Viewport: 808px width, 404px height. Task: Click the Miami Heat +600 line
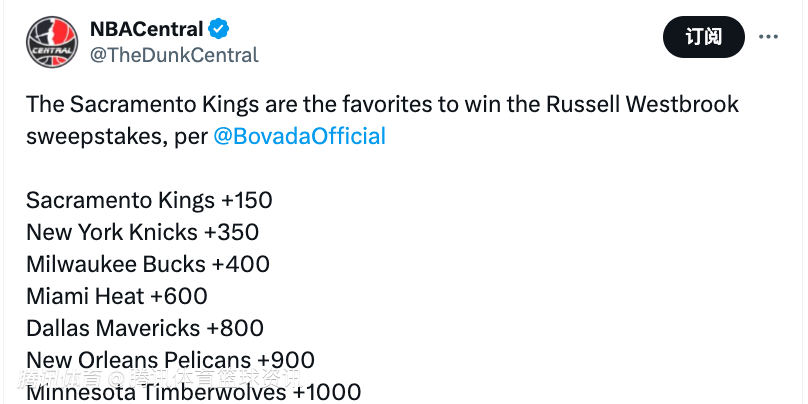click(x=116, y=296)
